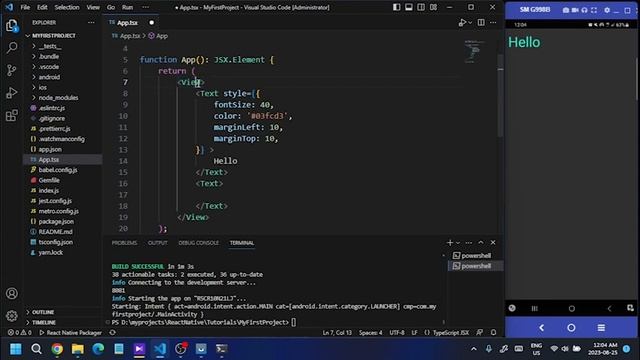Tap the back button on phone mirror
640x360 pixels.
click(541, 328)
